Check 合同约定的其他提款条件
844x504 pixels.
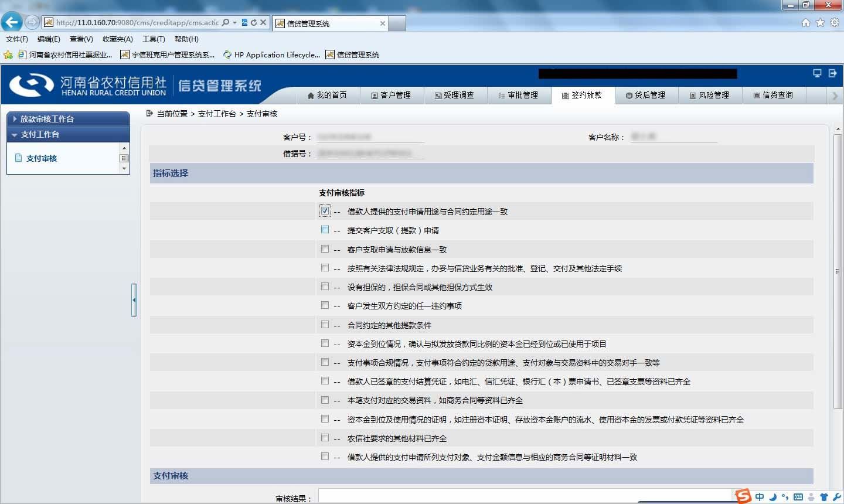[x=325, y=324]
